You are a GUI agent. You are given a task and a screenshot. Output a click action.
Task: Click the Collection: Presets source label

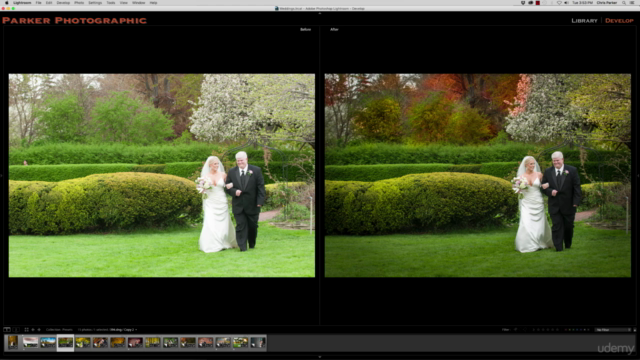(59, 330)
